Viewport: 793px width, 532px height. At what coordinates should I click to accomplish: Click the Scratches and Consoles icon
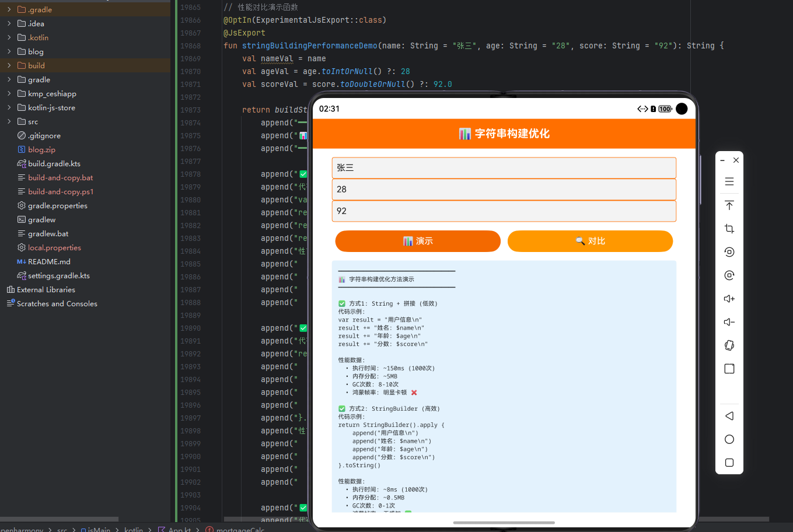click(11, 303)
